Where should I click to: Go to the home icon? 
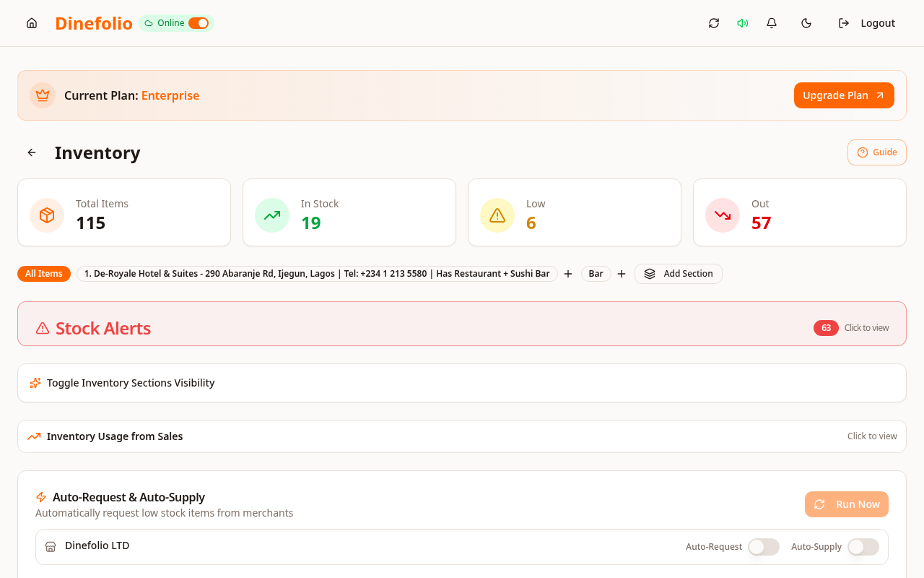[32, 23]
